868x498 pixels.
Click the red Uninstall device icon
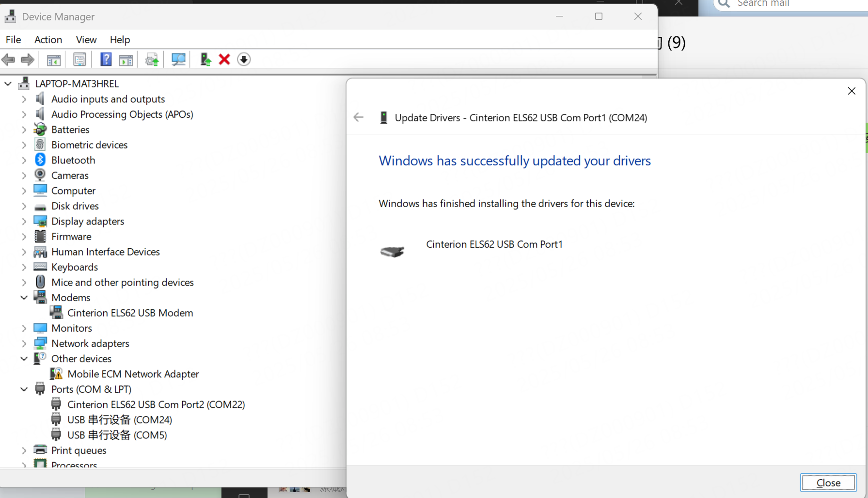coord(224,60)
